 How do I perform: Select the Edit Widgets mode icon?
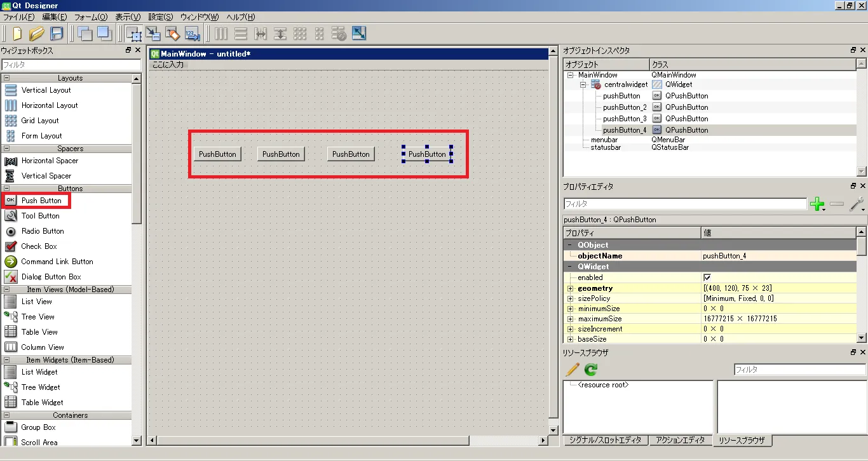(133, 34)
